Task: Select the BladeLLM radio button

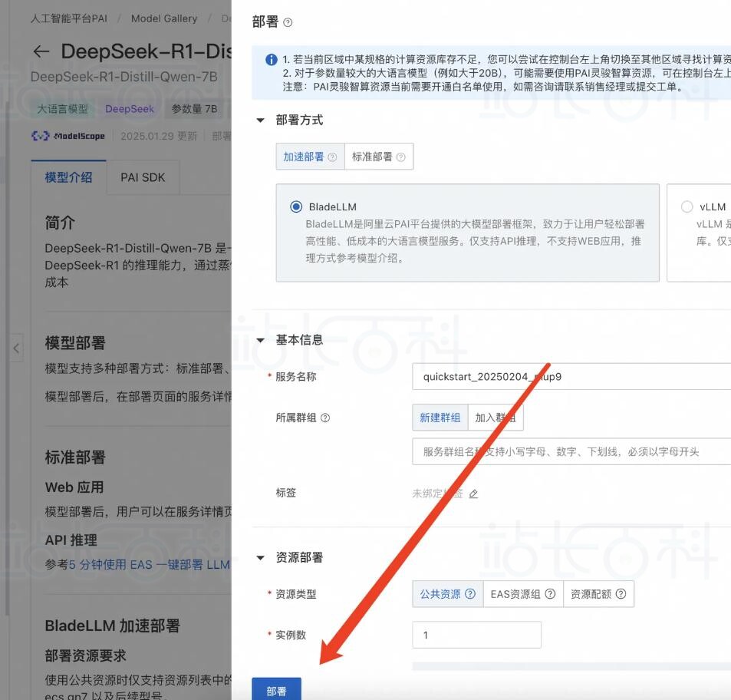Action: [296, 206]
